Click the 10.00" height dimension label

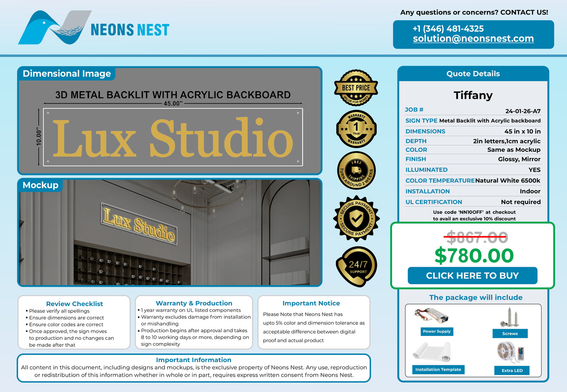click(x=38, y=137)
